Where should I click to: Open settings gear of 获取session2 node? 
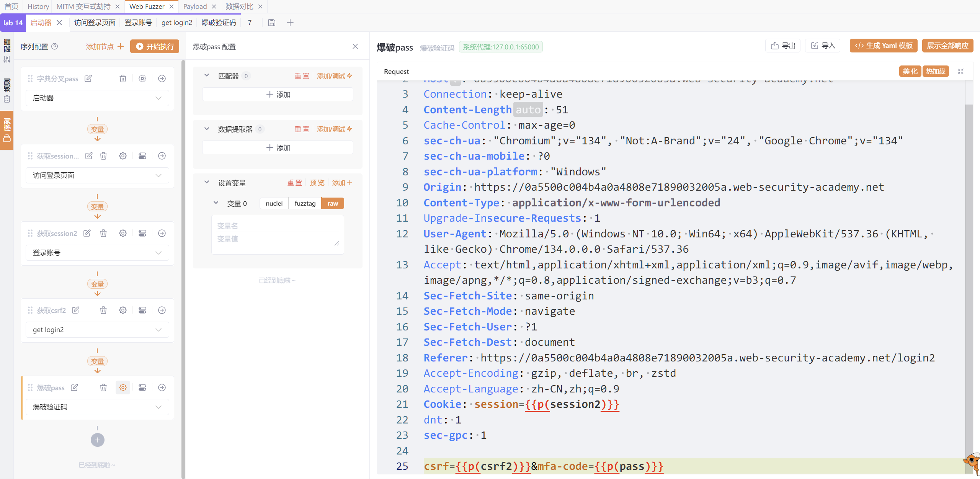pyautogui.click(x=122, y=233)
